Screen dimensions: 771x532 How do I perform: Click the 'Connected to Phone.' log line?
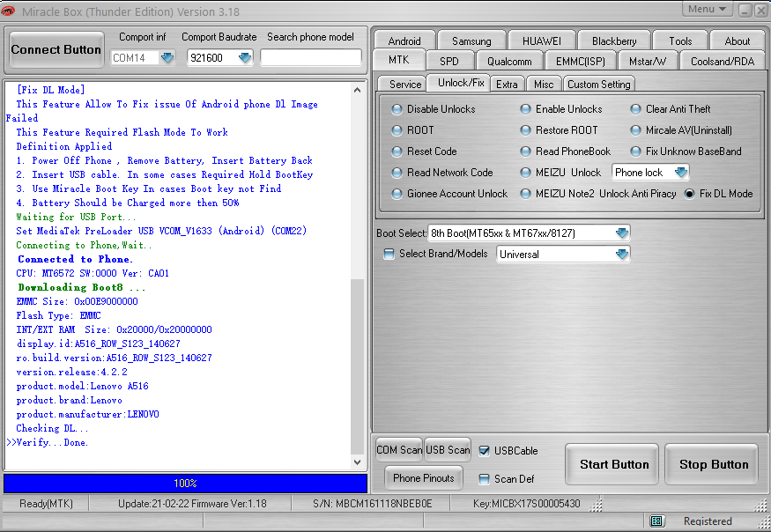pyautogui.click(x=75, y=259)
